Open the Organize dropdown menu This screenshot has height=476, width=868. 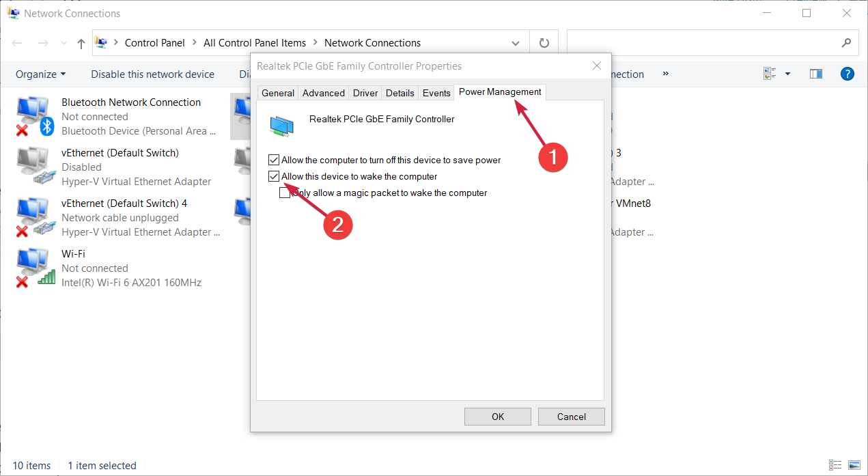tap(41, 74)
